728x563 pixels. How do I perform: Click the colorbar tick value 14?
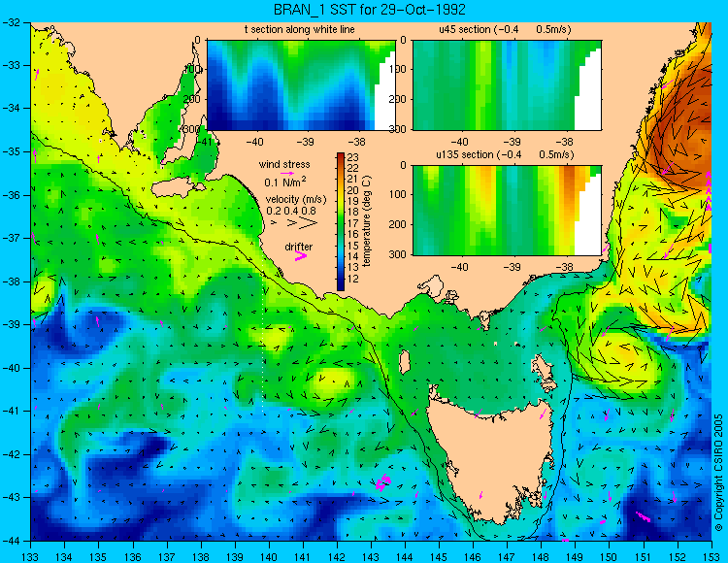(x=353, y=256)
